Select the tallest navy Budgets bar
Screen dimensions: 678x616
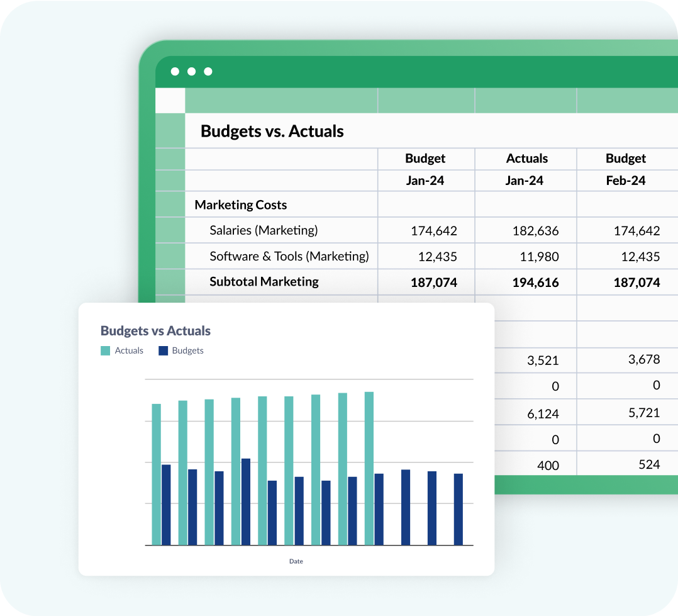coord(245,502)
